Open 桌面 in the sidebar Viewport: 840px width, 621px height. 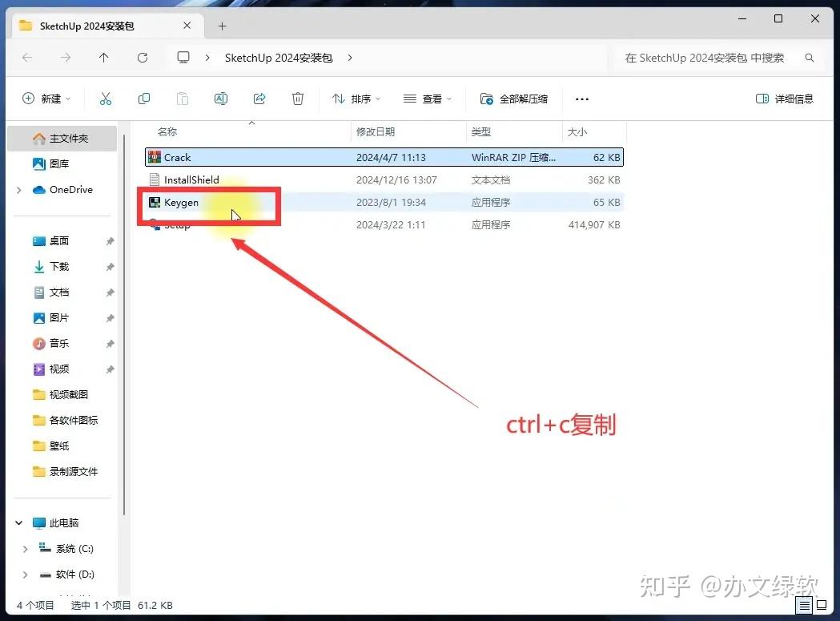[59, 241]
